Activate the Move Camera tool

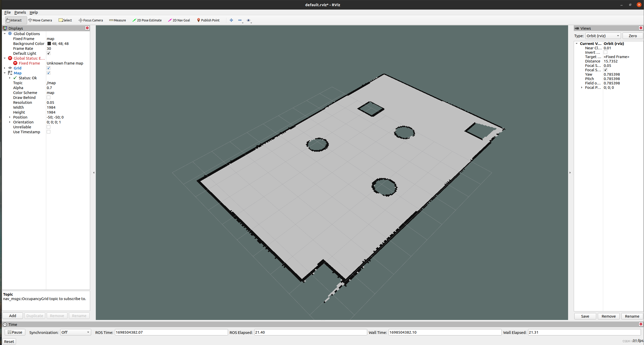tap(40, 20)
